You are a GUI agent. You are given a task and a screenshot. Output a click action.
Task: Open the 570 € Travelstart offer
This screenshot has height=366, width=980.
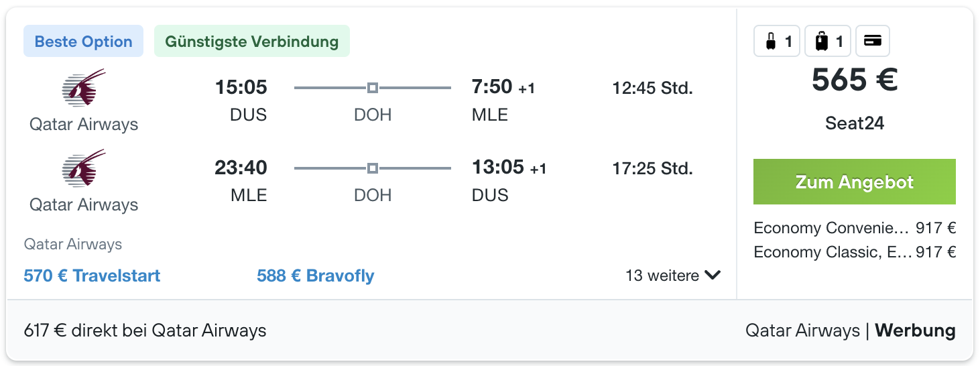92,276
